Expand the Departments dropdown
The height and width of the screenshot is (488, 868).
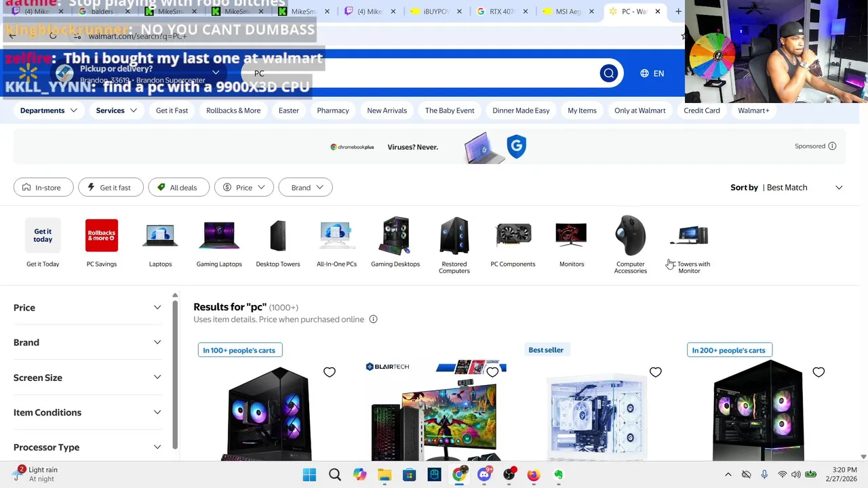49,110
